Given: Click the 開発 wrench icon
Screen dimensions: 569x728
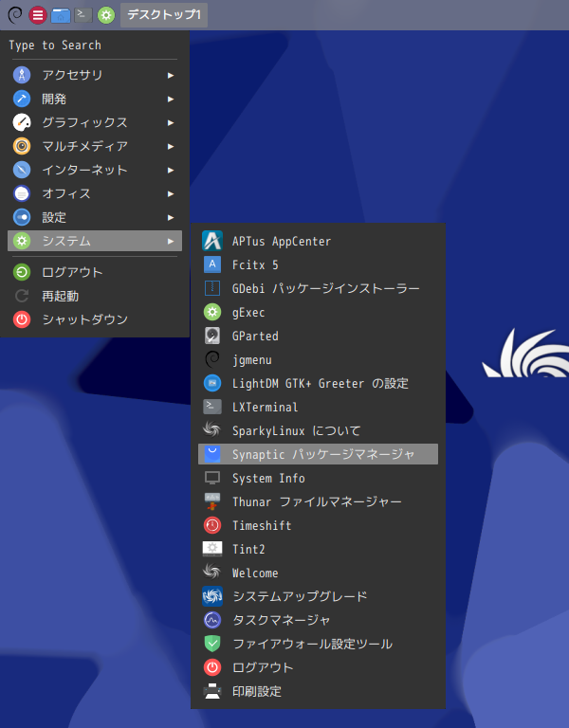Looking at the screenshot, I should (x=22, y=99).
